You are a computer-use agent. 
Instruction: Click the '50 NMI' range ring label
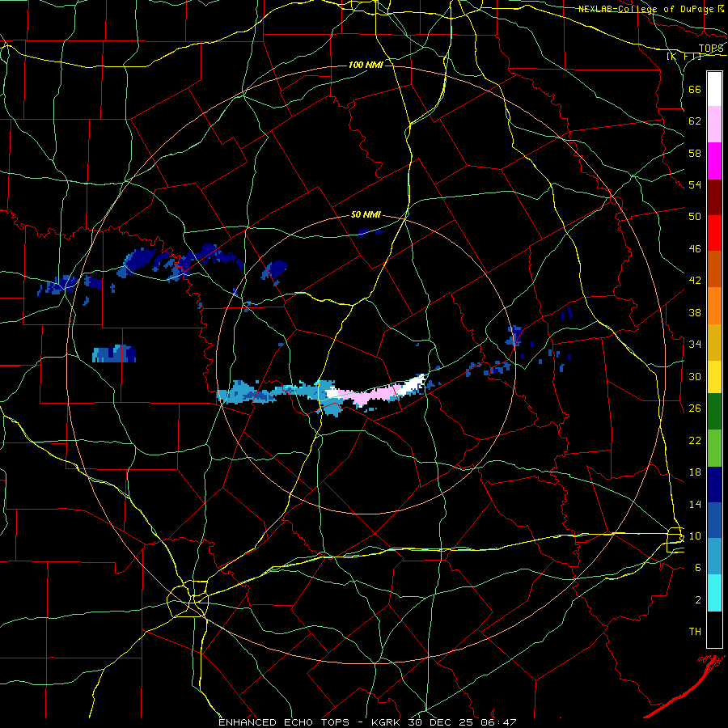click(366, 214)
